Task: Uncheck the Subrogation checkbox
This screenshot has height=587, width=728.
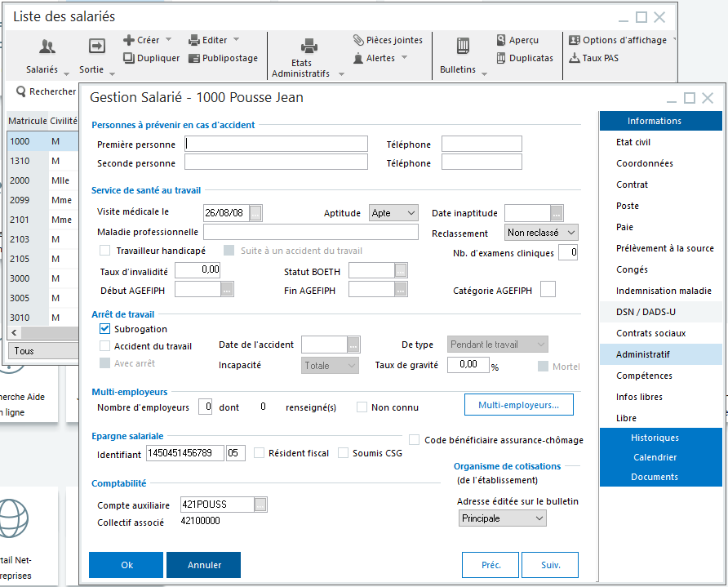Action: point(104,329)
